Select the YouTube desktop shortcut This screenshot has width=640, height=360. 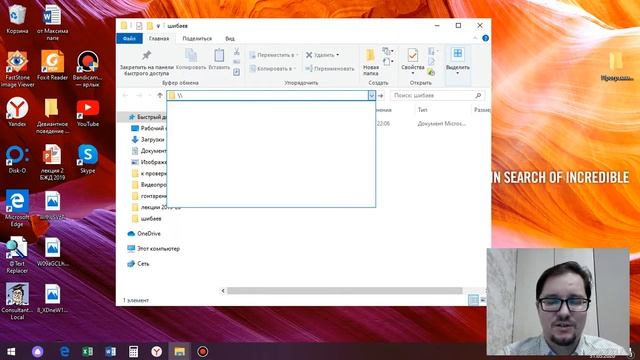(87, 112)
